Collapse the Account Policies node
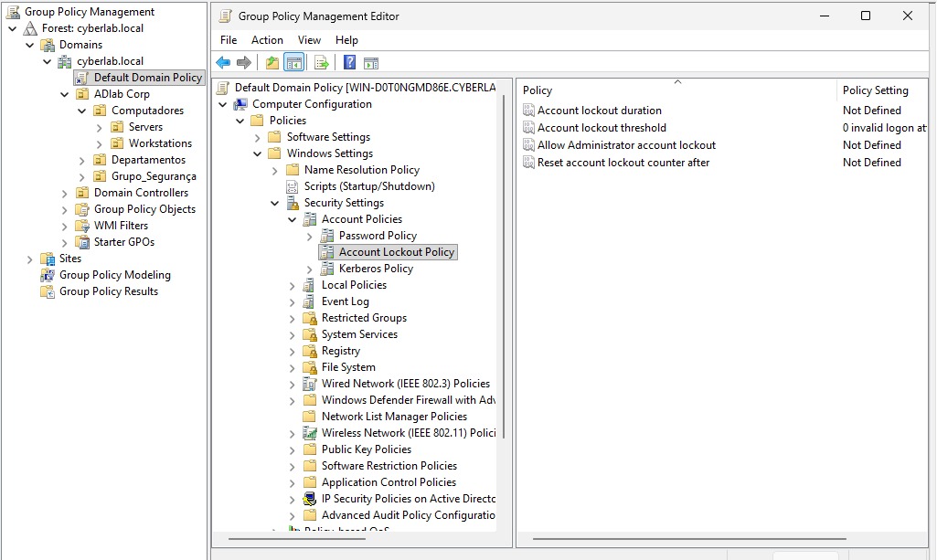The height and width of the screenshot is (560, 937). tap(293, 219)
